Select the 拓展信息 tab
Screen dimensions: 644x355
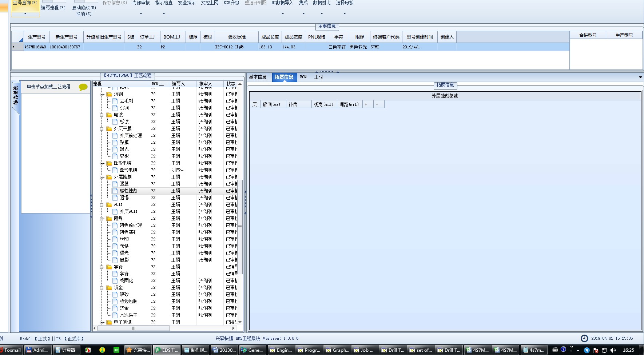click(284, 77)
